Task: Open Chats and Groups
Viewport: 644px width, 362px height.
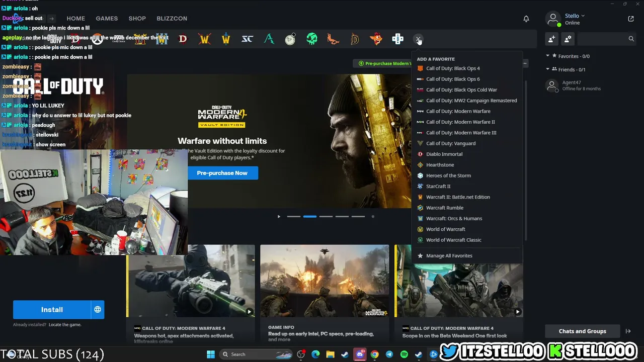Action: [x=583, y=331]
